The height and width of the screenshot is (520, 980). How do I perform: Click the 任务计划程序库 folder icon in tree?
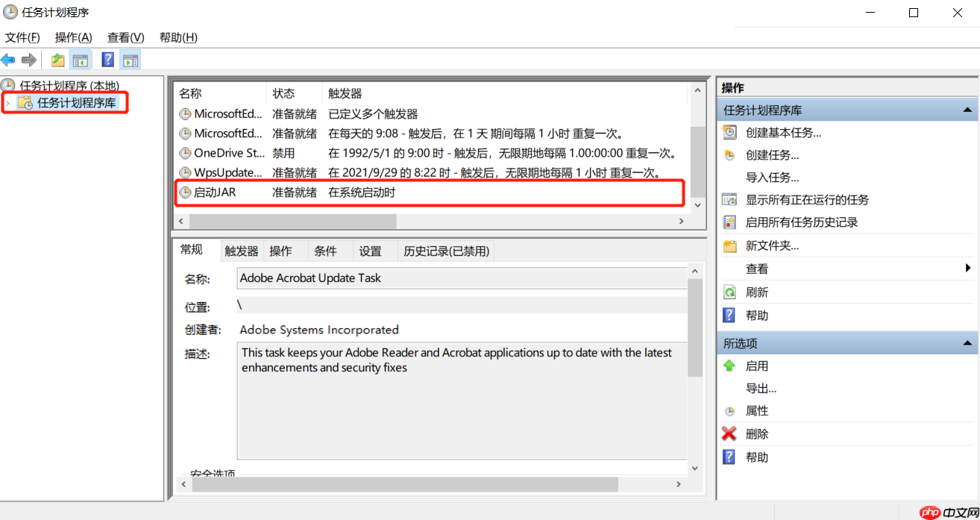[x=25, y=103]
